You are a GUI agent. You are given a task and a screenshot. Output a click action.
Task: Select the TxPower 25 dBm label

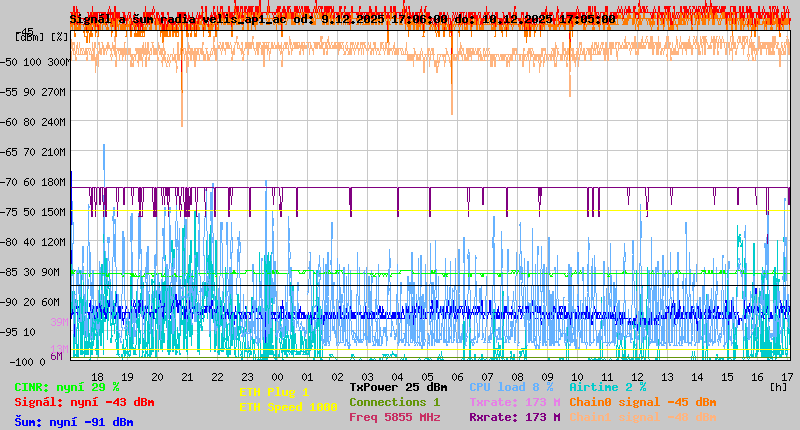398,387
